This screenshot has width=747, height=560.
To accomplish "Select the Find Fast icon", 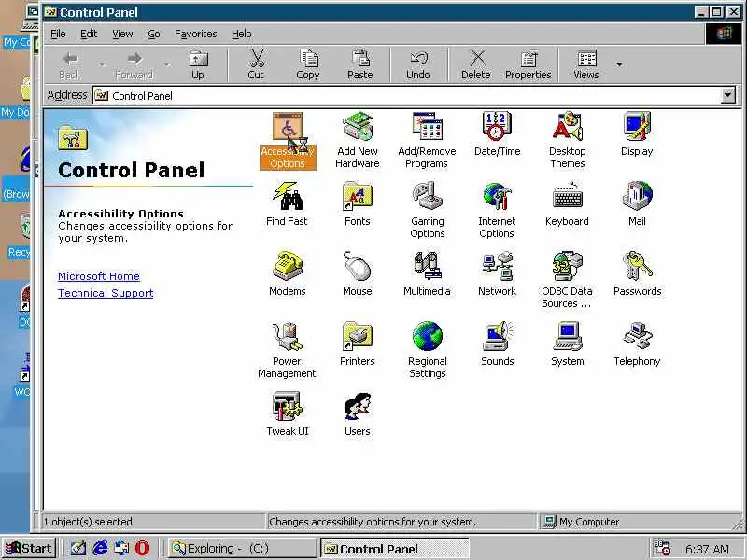I will pyautogui.click(x=287, y=204).
